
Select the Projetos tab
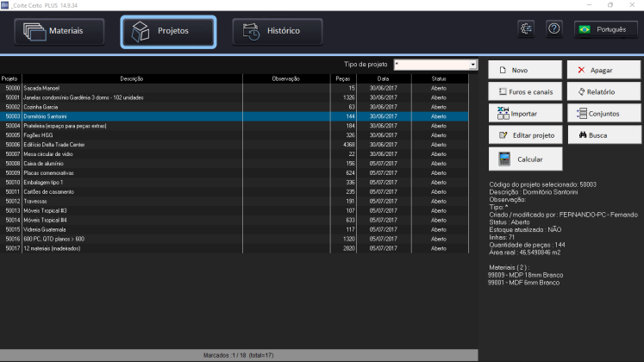coord(168,32)
